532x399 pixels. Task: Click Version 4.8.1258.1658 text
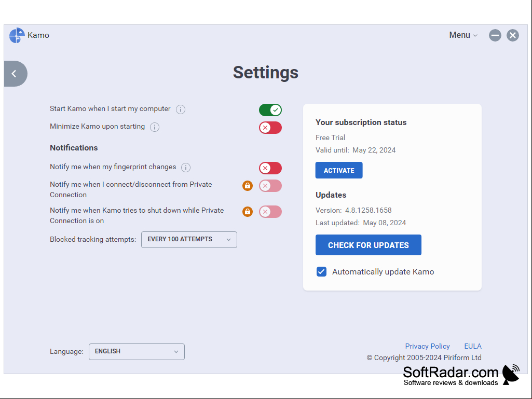click(353, 210)
